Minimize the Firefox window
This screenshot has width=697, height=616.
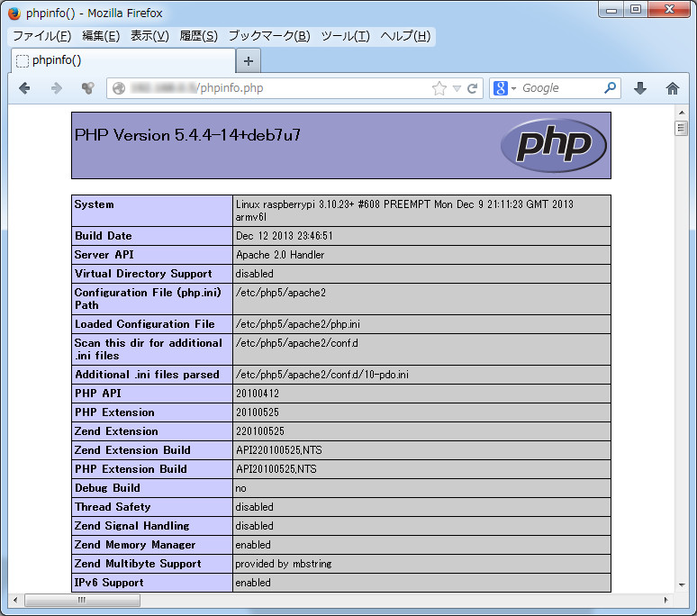(x=611, y=9)
